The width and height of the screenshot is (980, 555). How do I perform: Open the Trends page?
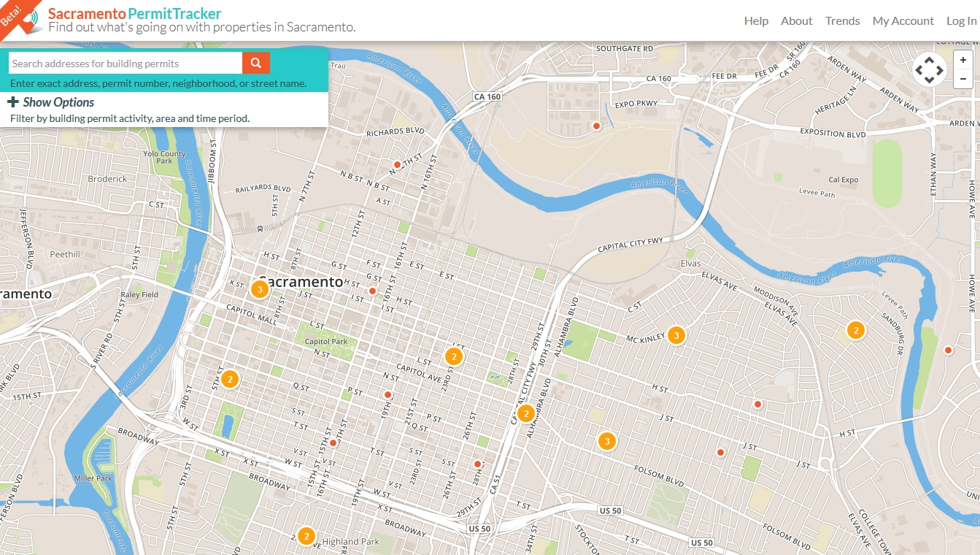coord(842,20)
